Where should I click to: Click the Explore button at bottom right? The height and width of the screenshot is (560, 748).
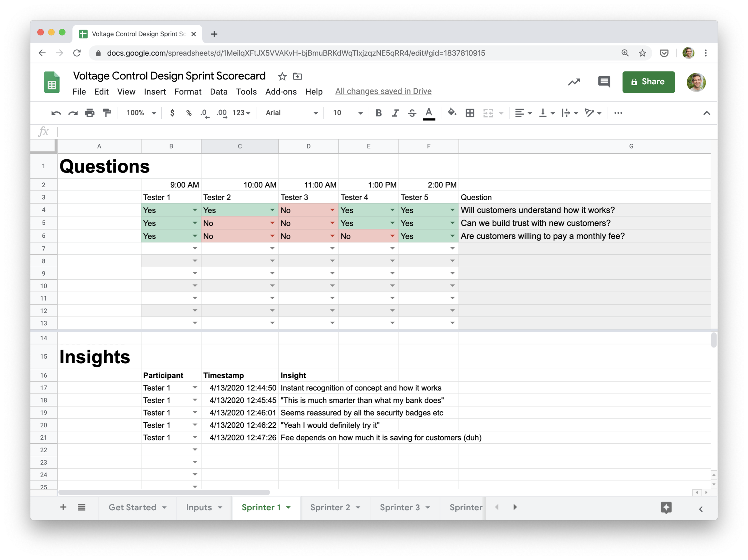[666, 507]
